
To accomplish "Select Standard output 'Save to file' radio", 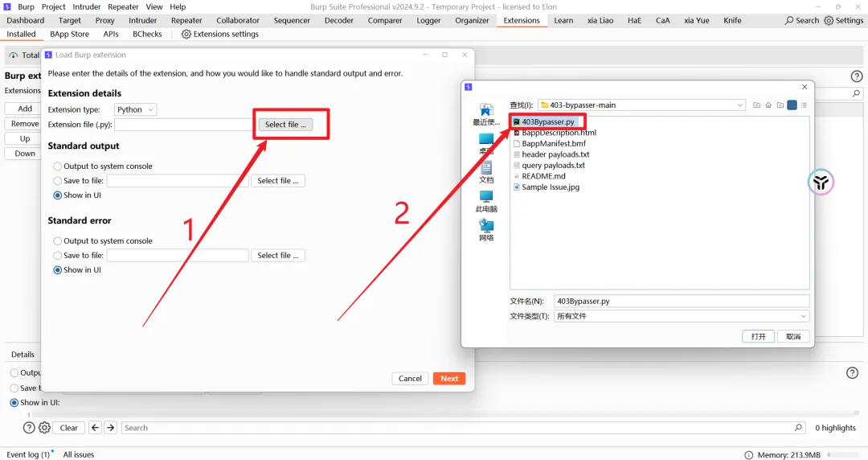I will tap(58, 181).
